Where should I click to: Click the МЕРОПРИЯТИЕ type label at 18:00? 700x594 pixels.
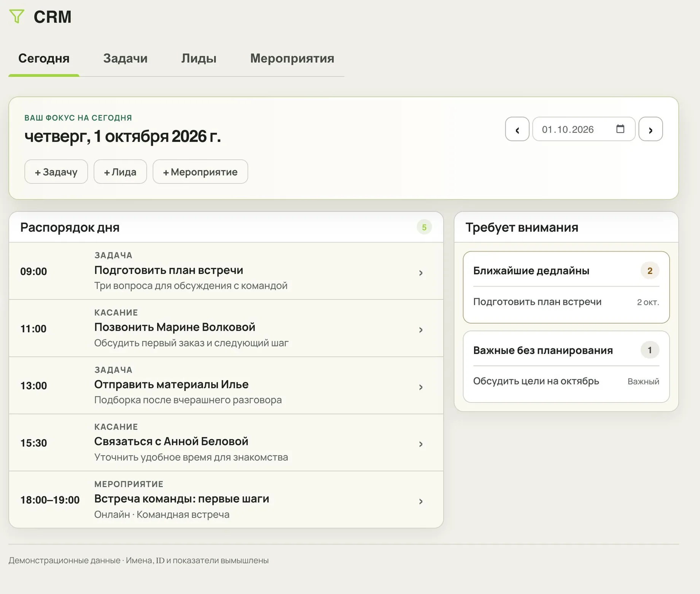pos(129,484)
